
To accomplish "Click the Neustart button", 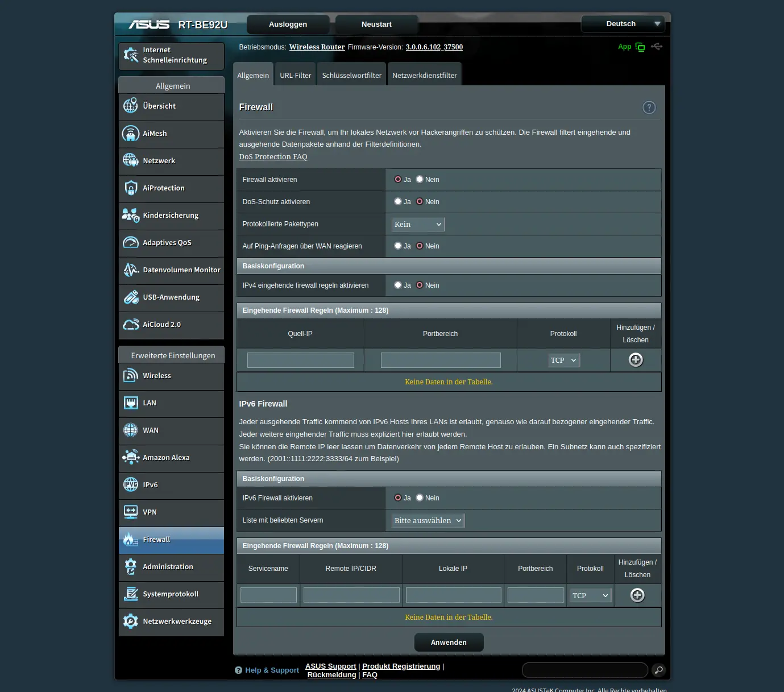I will (x=376, y=24).
